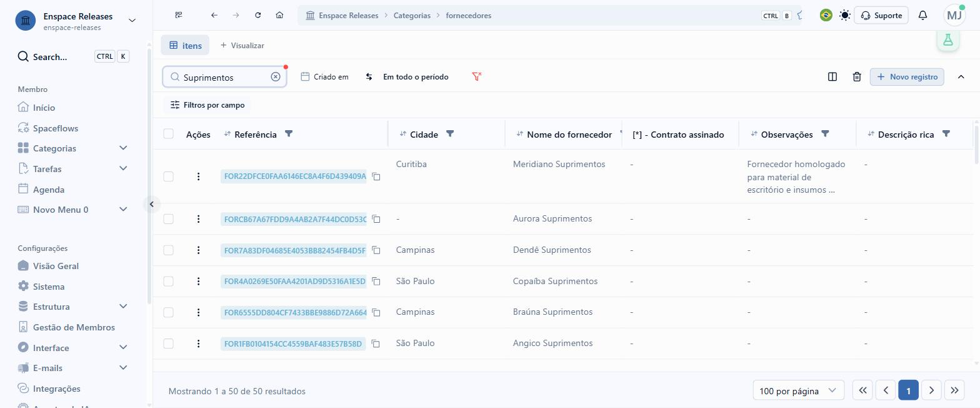Screen dimensions: 980x408
Task: Check Aurora Suprimentos row checkbox
Action: pyautogui.click(x=168, y=219)
